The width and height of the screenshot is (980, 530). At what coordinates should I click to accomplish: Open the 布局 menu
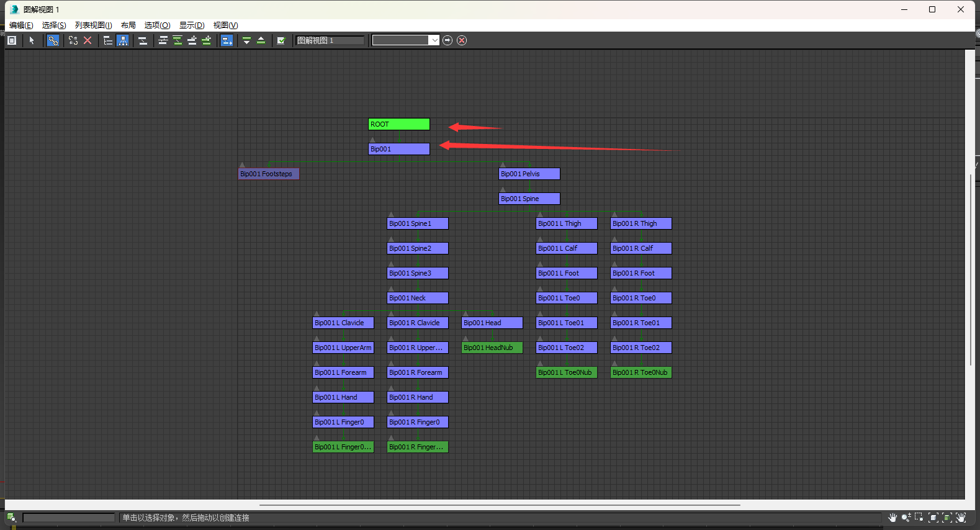[128, 25]
